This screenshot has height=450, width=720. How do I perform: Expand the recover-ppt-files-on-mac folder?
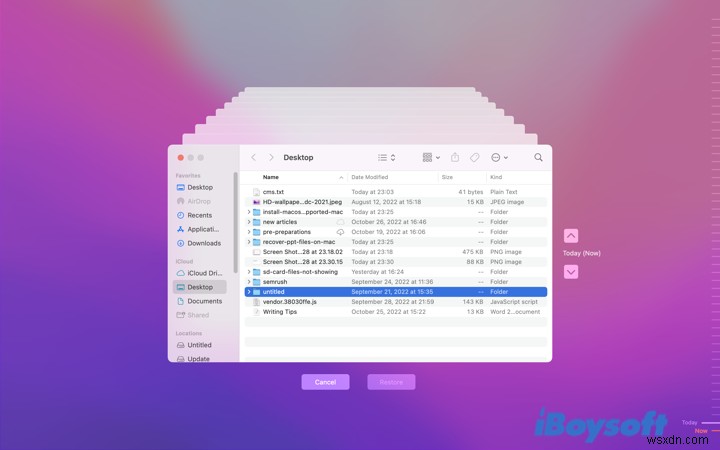249,242
